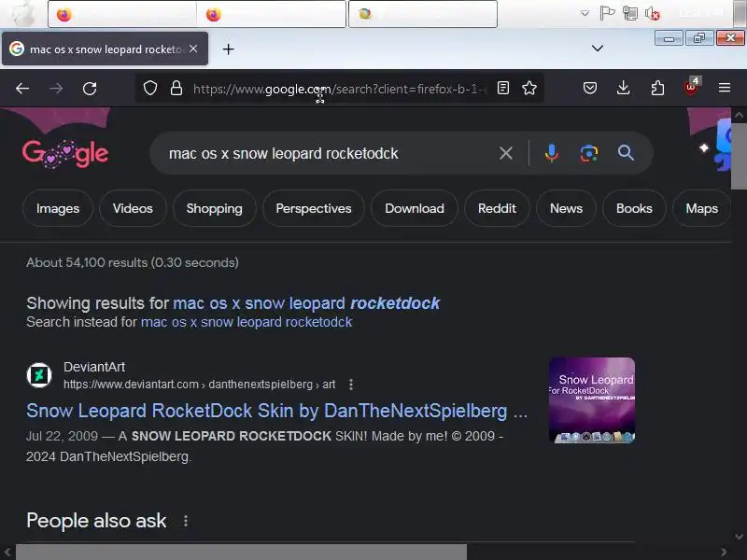Viewport: 747px width, 560px height.
Task: Click the vertical scrollbar thumb
Action: click(x=739, y=155)
